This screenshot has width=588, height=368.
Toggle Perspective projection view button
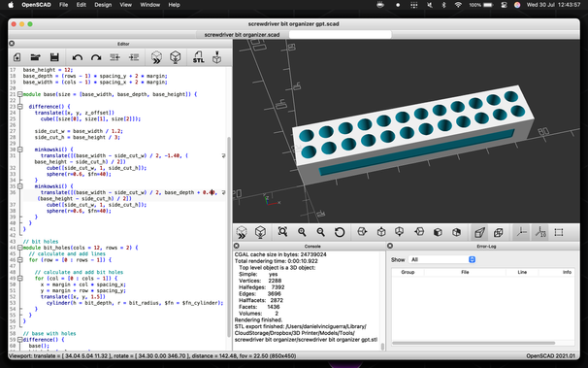click(x=479, y=232)
